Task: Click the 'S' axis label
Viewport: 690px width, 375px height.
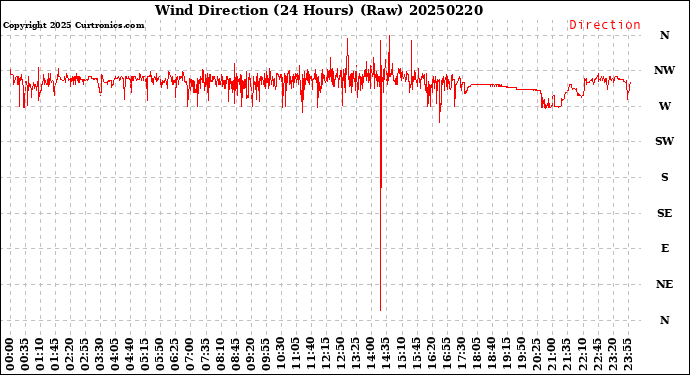Action: (x=664, y=177)
